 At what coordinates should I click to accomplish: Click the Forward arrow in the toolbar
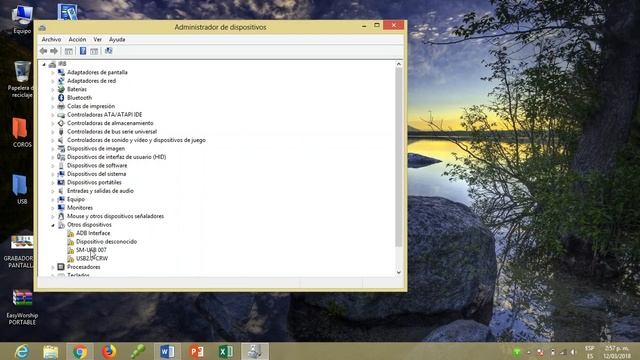click(x=54, y=51)
